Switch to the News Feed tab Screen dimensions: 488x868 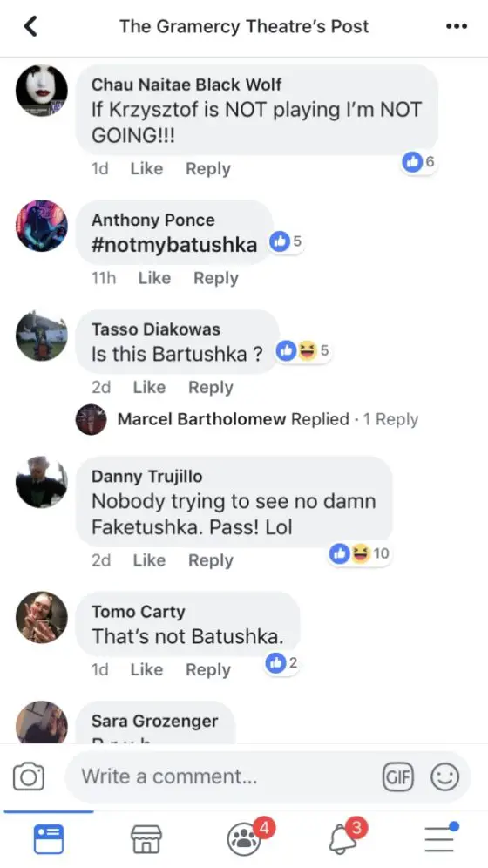pos(49,839)
